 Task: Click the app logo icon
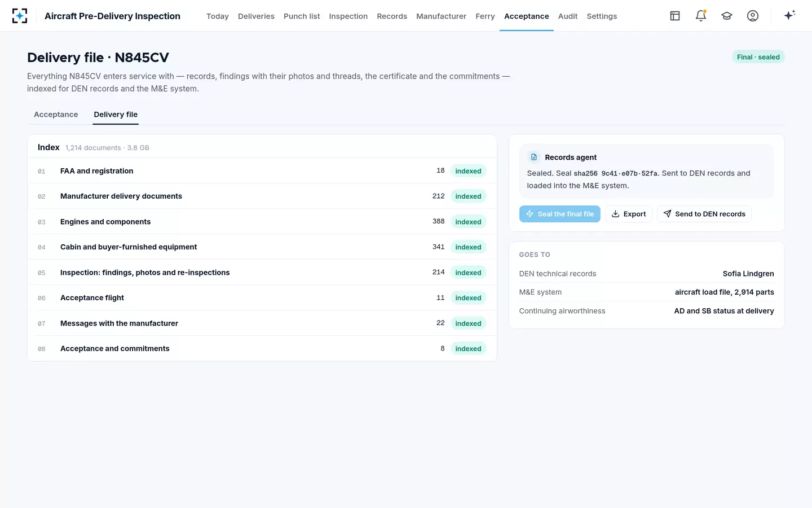tap(20, 16)
